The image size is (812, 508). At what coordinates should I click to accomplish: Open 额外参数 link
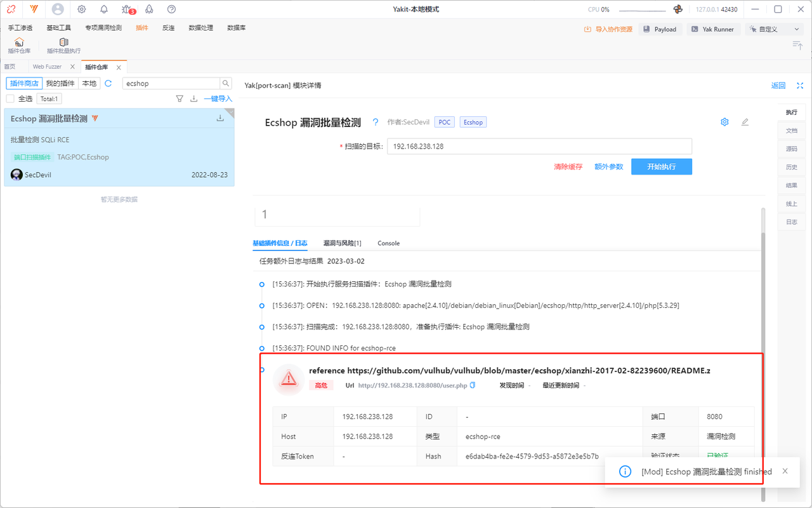[609, 166]
